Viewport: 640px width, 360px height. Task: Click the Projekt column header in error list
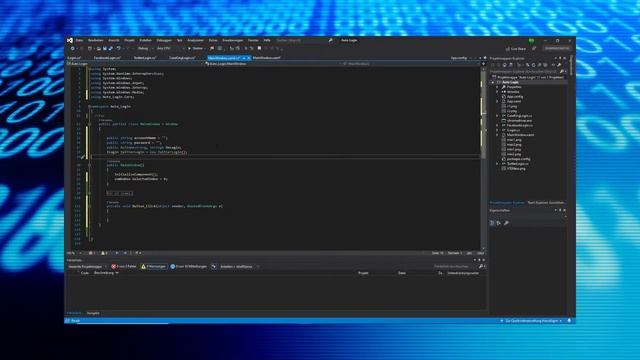363,273
